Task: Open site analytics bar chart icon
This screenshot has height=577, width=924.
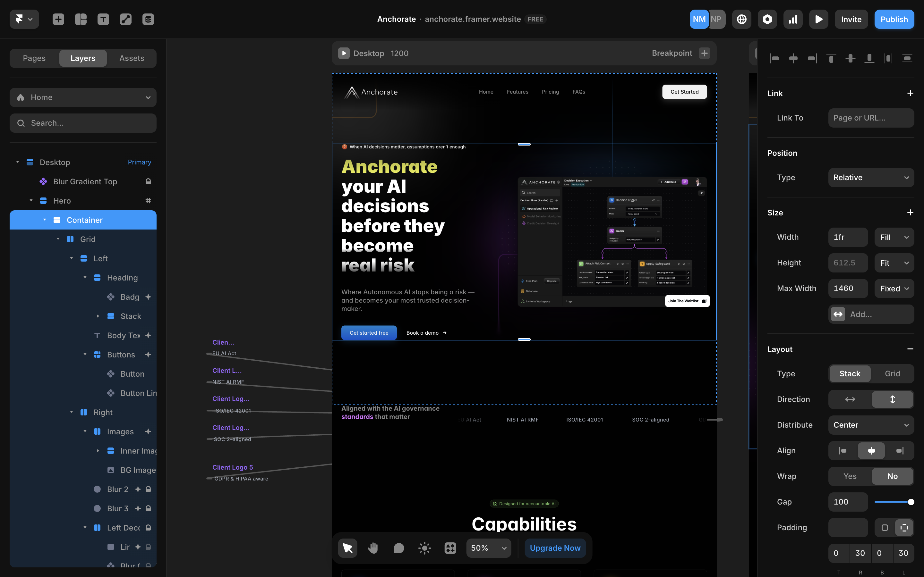Action: point(793,19)
